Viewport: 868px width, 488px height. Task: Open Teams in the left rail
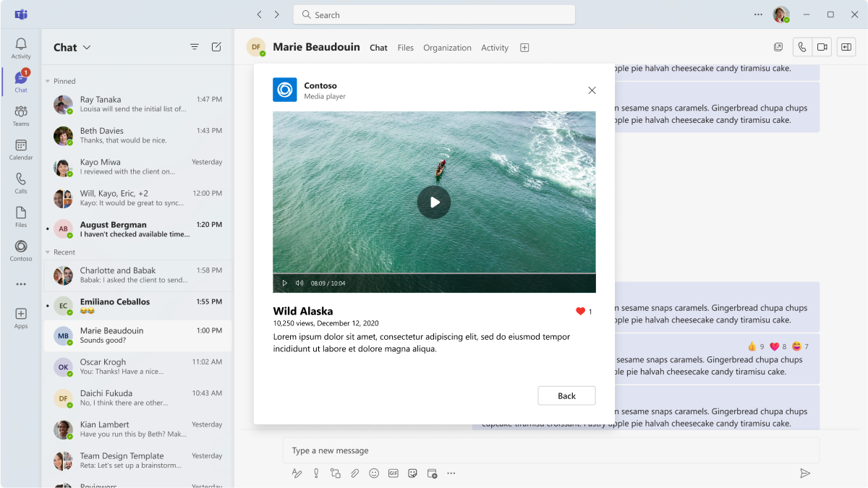(21, 115)
